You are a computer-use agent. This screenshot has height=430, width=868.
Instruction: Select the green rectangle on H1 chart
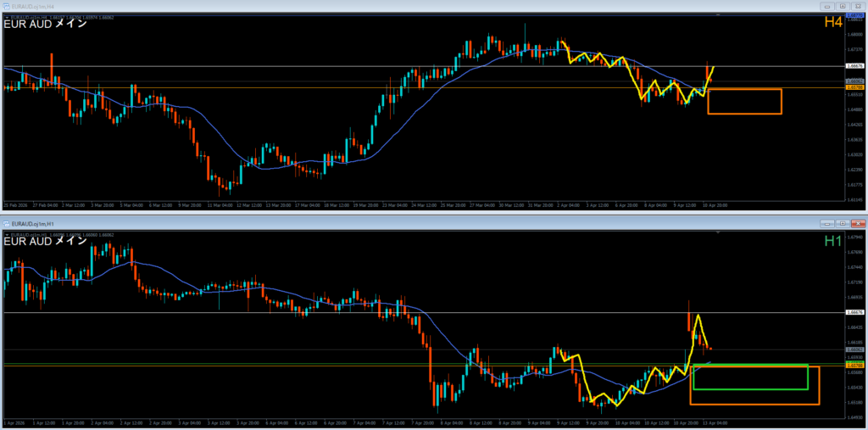pyautogui.click(x=749, y=366)
